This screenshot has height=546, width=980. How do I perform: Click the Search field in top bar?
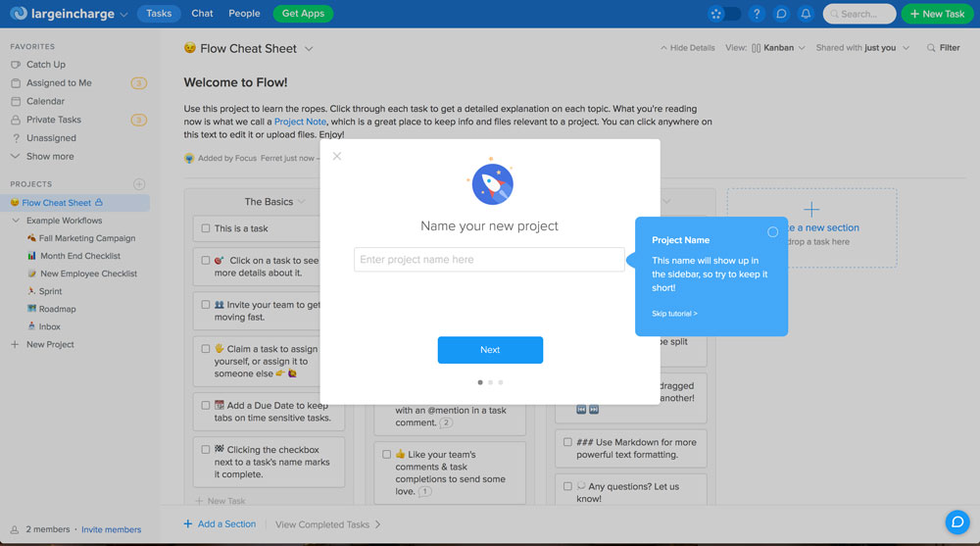858,14
